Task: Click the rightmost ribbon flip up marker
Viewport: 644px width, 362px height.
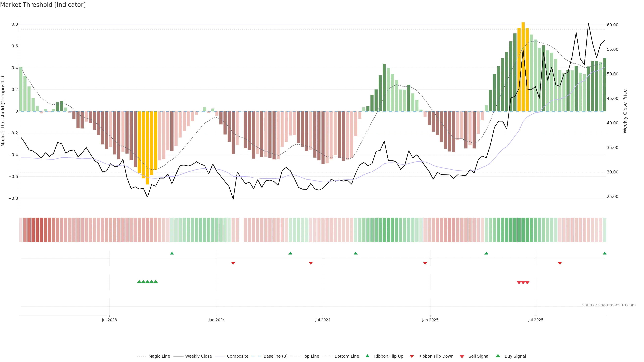Action: pyautogui.click(x=604, y=253)
